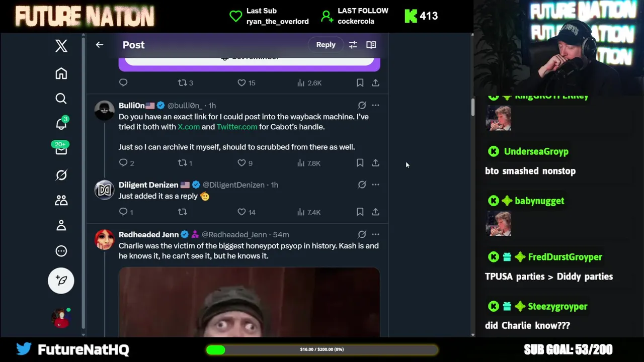Screen dimensions: 644x362
Task: Toggle reader view icon next to Reply
Action: click(x=371, y=45)
